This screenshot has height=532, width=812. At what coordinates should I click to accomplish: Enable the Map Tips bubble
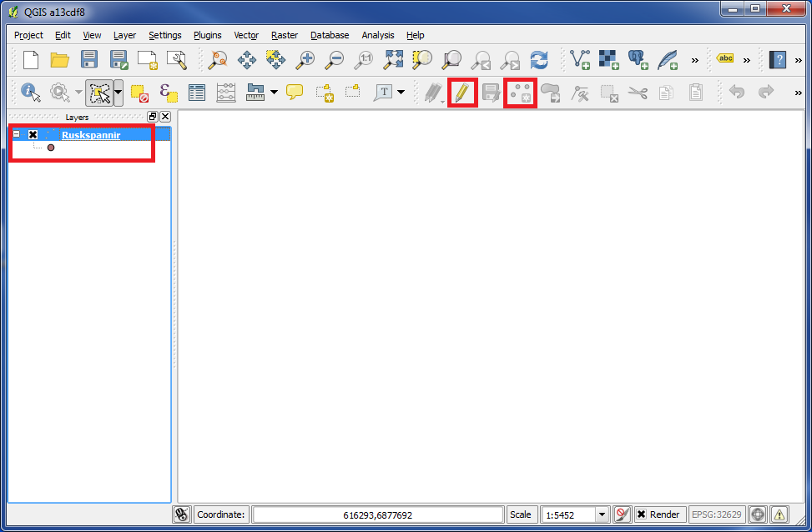pyautogui.click(x=295, y=92)
